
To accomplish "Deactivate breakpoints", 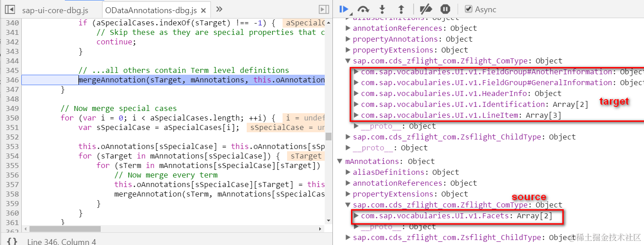I will point(425,9).
